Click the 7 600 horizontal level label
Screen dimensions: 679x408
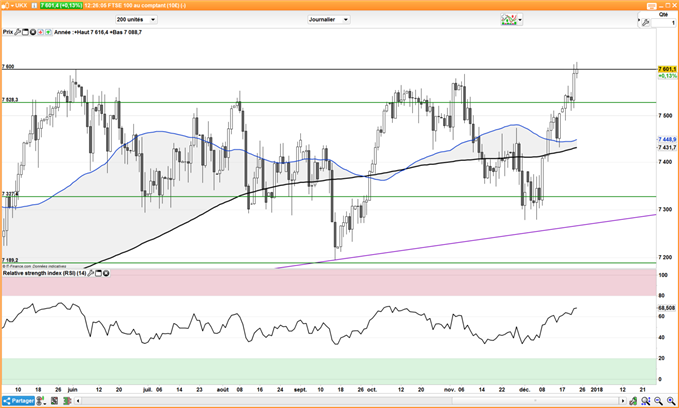point(8,67)
